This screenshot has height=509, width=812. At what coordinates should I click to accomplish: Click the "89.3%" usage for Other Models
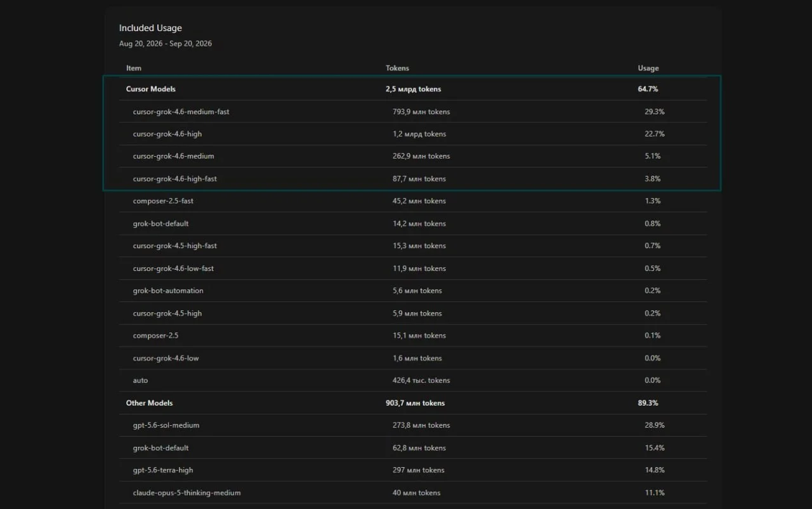point(648,403)
